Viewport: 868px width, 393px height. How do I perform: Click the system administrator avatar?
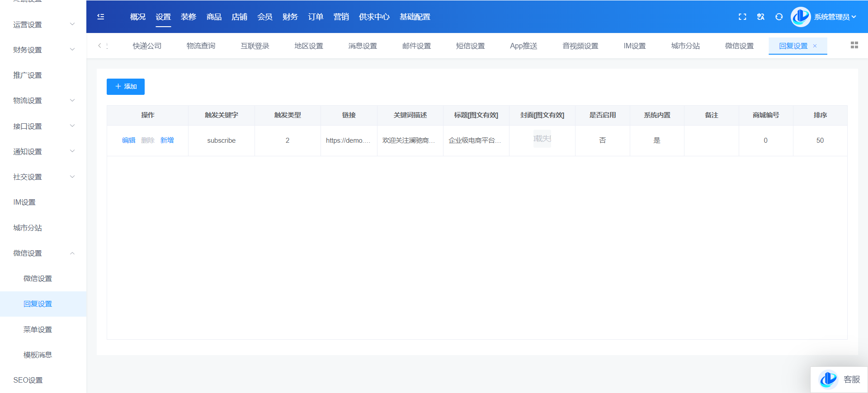coord(801,17)
